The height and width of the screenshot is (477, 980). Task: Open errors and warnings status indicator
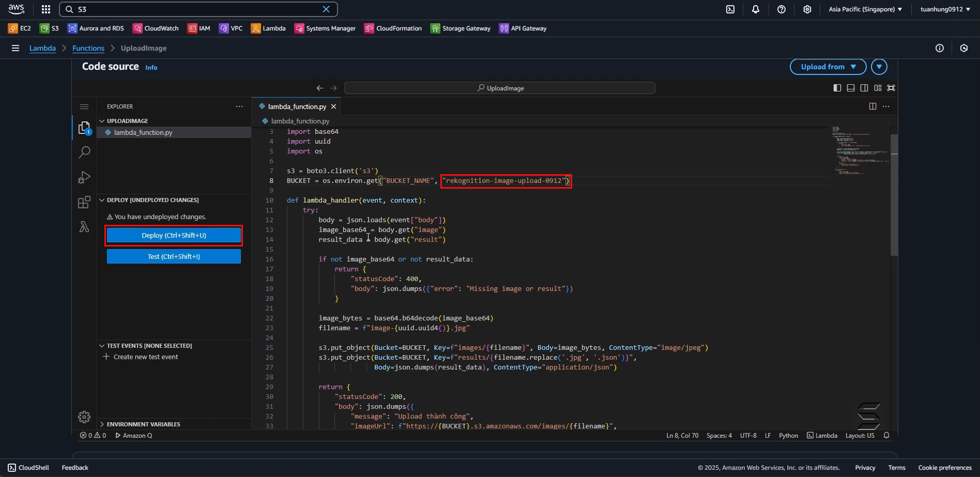[93, 436]
